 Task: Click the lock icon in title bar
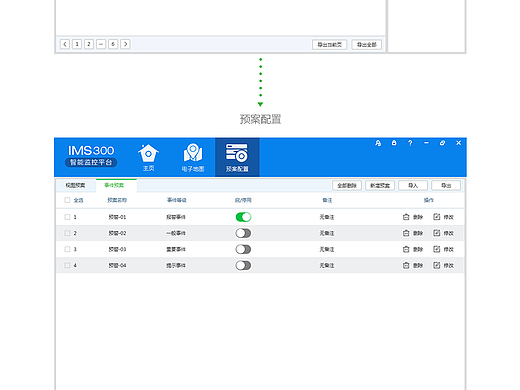pyautogui.click(x=394, y=143)
